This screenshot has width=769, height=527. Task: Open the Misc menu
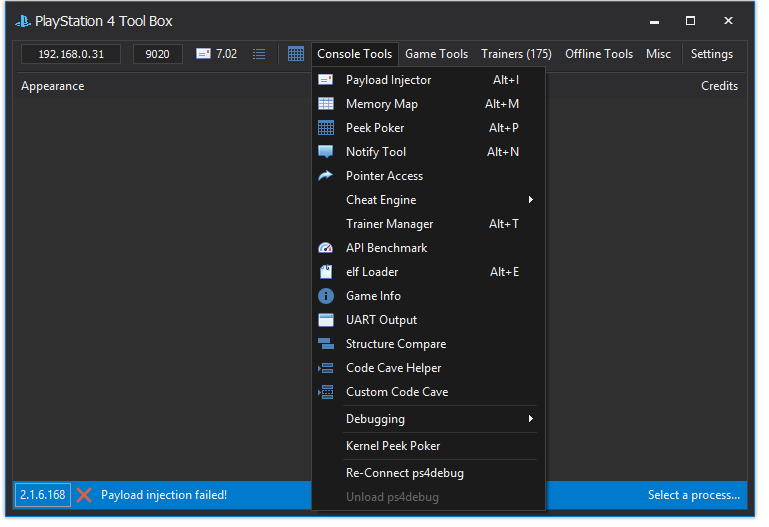point(658,54)
